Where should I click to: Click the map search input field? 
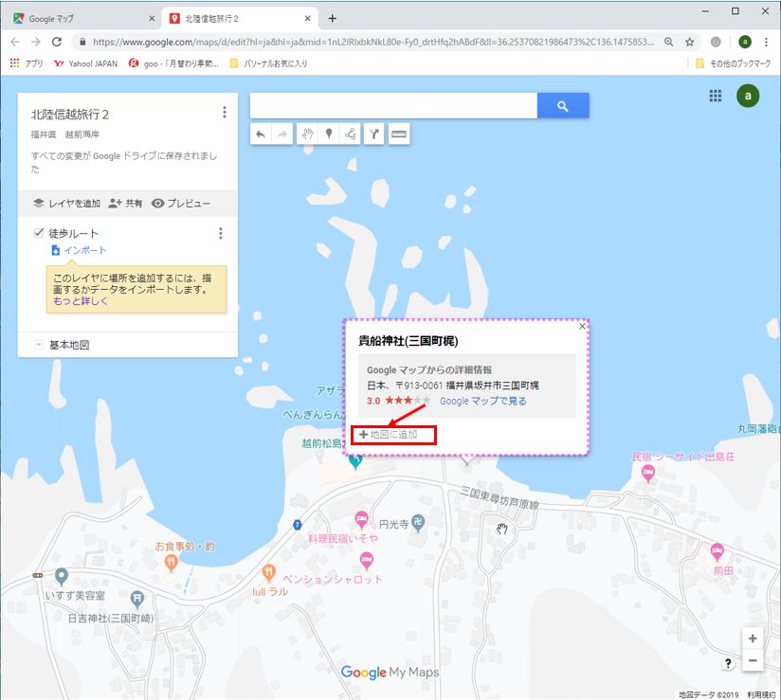tap(393, 105)
